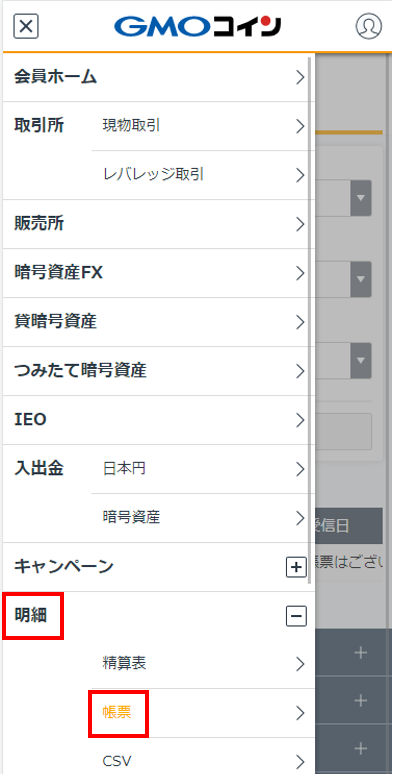Close the menu with the X icon
Screen dimensions: 393x774
pyautogui.click(x=26, y=26)
